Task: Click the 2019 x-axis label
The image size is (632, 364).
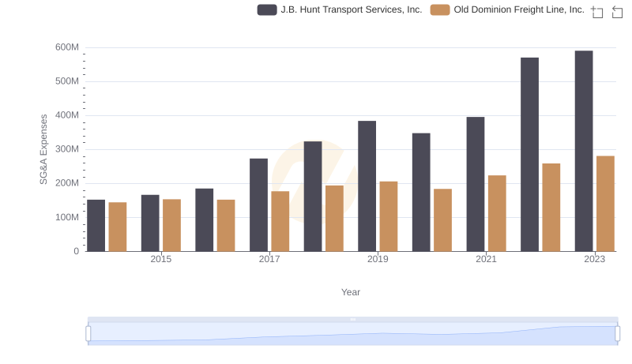Action: (378, 259)
